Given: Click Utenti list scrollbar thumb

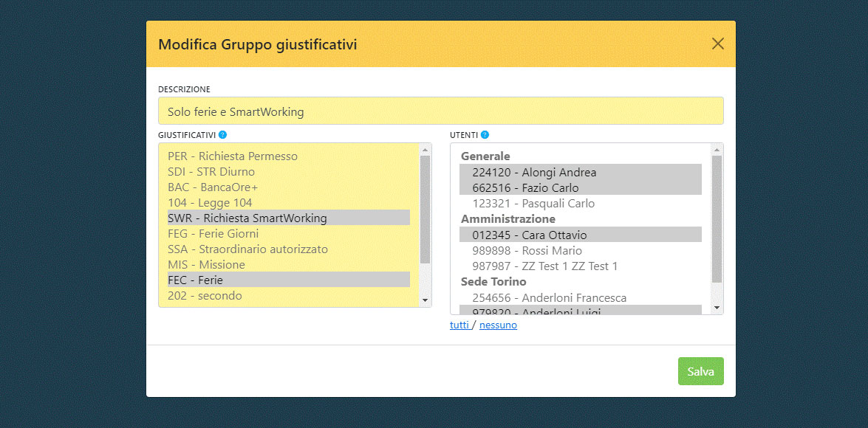Looking at the screenshot, I should coord(717,218).
